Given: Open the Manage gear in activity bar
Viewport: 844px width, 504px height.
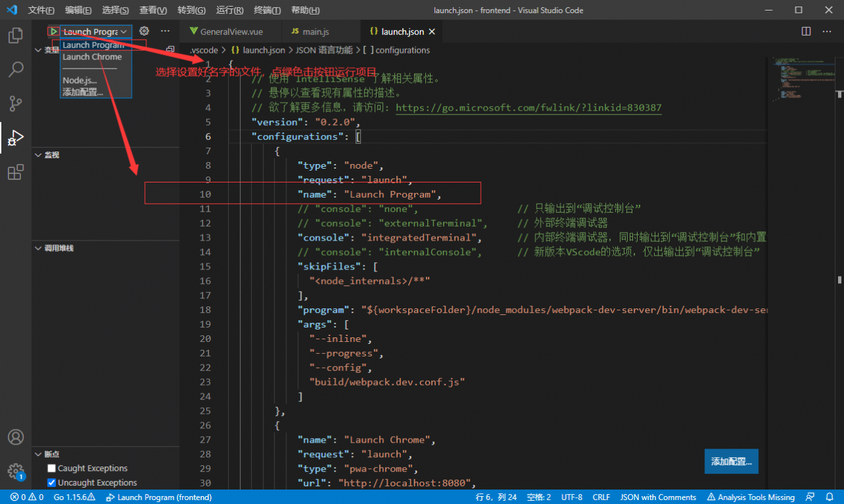Looking at the screenshot, I should pos(15,470).
